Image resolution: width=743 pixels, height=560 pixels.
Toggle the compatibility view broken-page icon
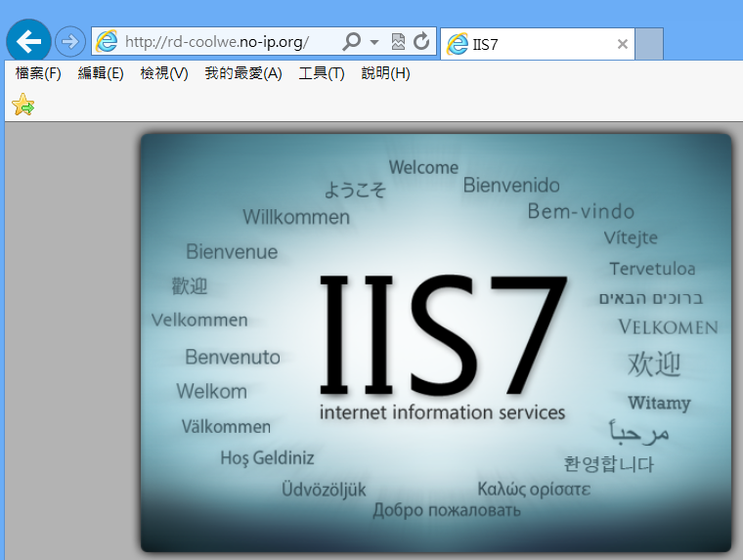398,42
